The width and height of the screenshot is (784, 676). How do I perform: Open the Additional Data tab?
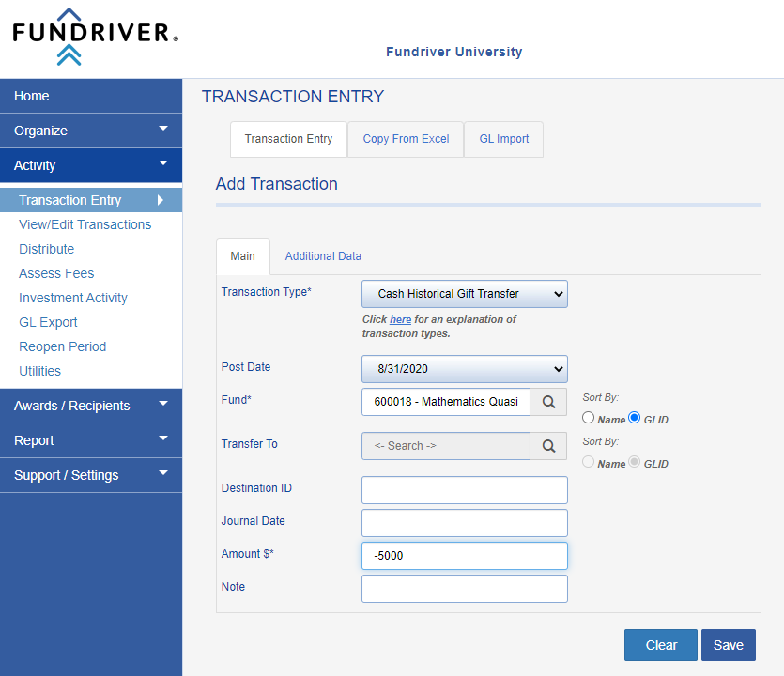323,256
